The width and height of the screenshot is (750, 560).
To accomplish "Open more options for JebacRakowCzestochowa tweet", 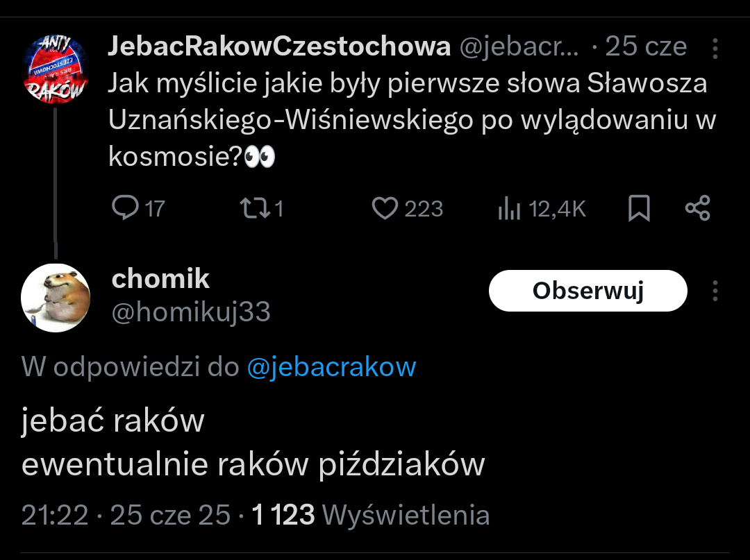I will (716, 48).
